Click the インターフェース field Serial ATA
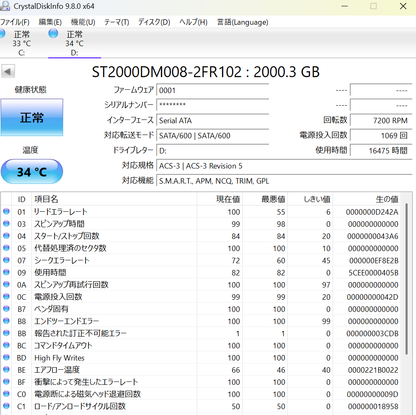416x415 pixels. coord(212,120)
